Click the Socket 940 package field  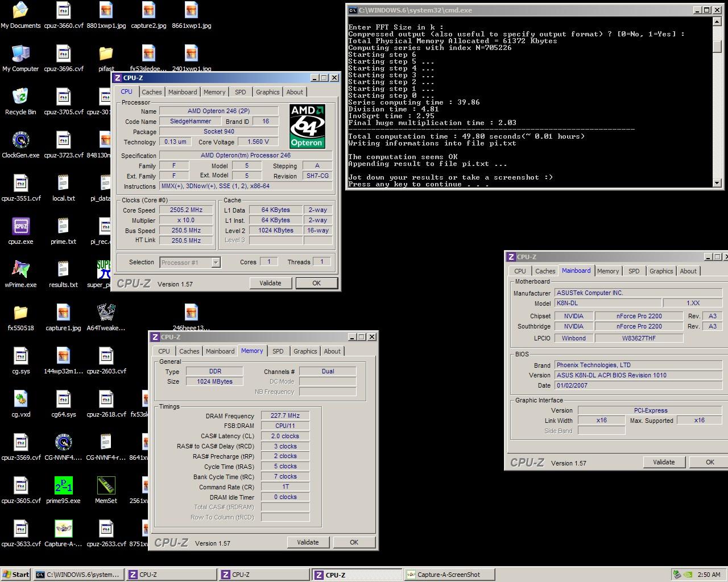pos(218,131)
